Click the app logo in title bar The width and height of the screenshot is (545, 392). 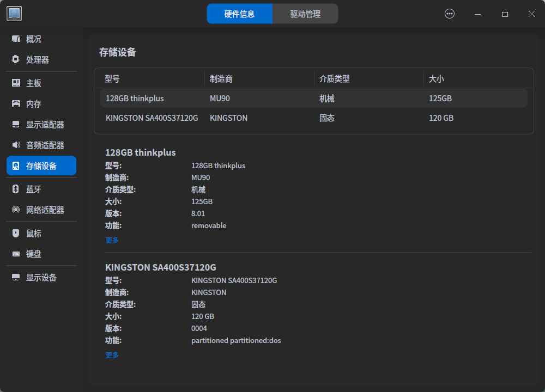pos(14,13)
